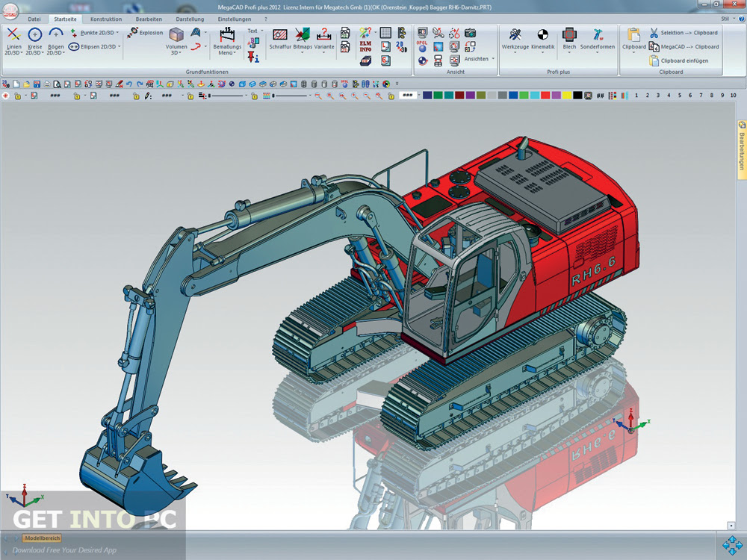
Task: Open the Bearbeitungen side panel tab
Action: click(742, 149)
